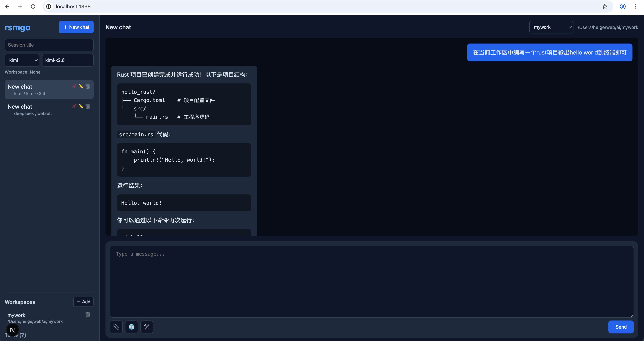Bookmark this page with the star icon
The width and height of the screenshot is (644, 341).
pos(605,6)
